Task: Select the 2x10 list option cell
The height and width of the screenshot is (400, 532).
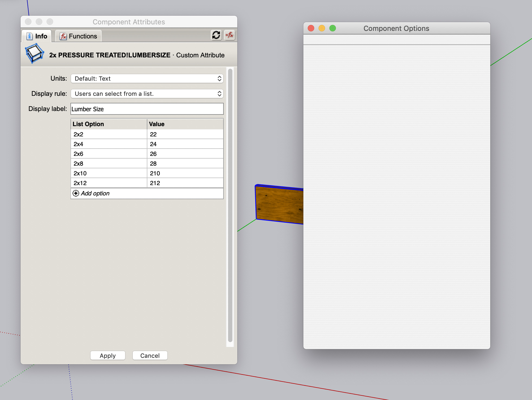Action: point(109,173)
